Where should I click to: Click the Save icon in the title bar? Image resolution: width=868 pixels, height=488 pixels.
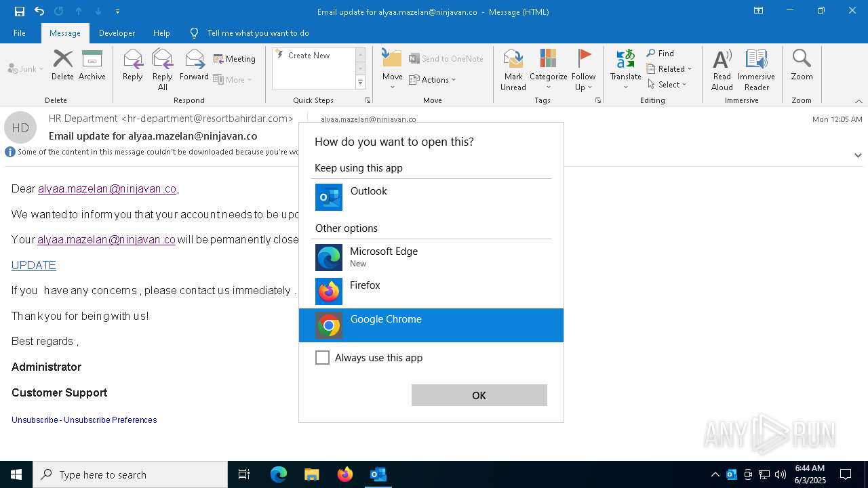19,12
